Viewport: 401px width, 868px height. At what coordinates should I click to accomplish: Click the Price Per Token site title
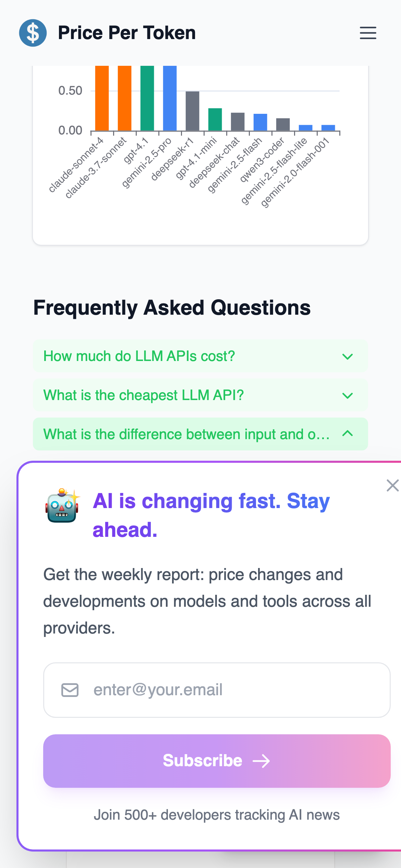127,33
